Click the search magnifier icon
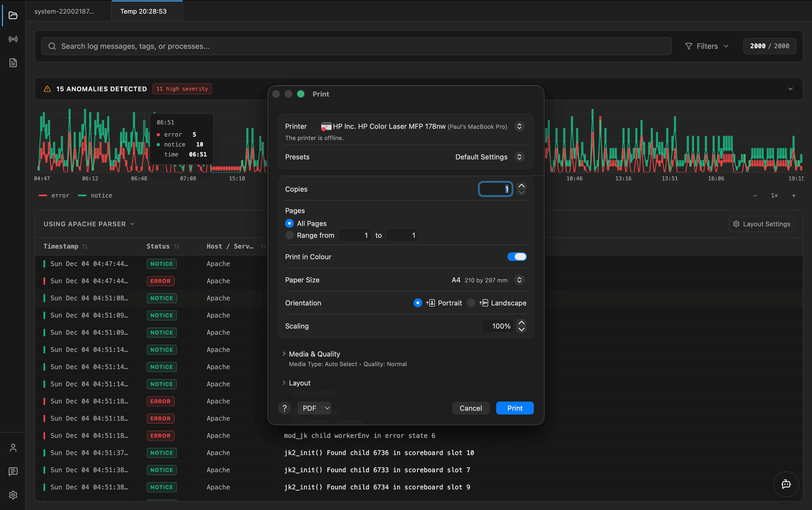812x510 pixels. click(52, 46)
